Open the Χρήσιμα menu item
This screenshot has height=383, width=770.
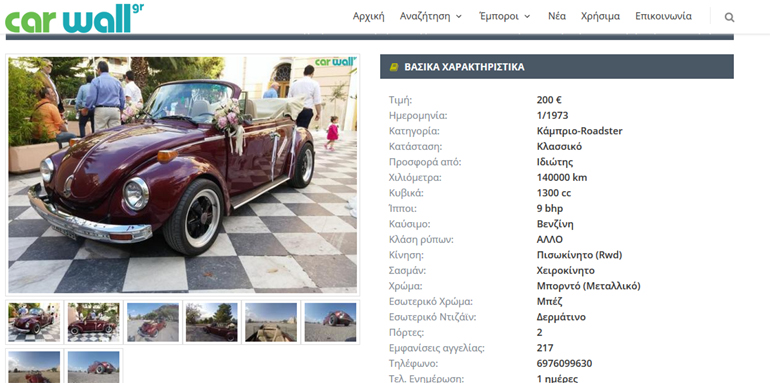point(600,16)
